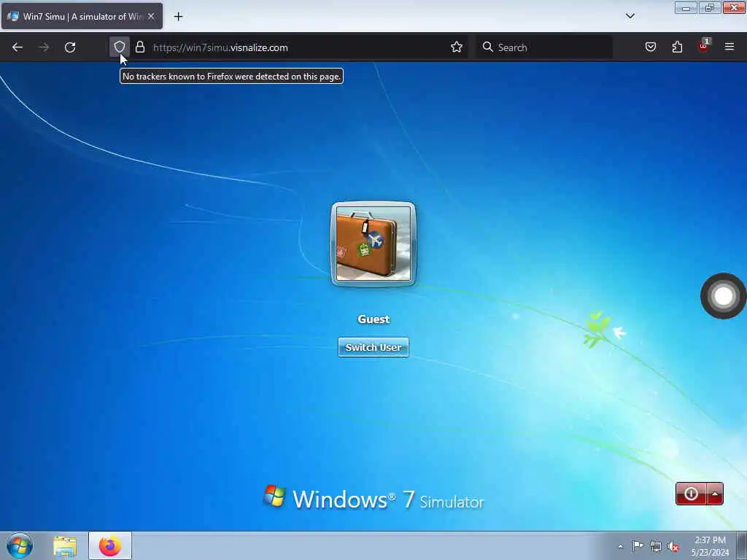The width and height of the screenshot is (747, 560).
Task: Open the clock showing 2:37 PM
Action: (710, 546)
